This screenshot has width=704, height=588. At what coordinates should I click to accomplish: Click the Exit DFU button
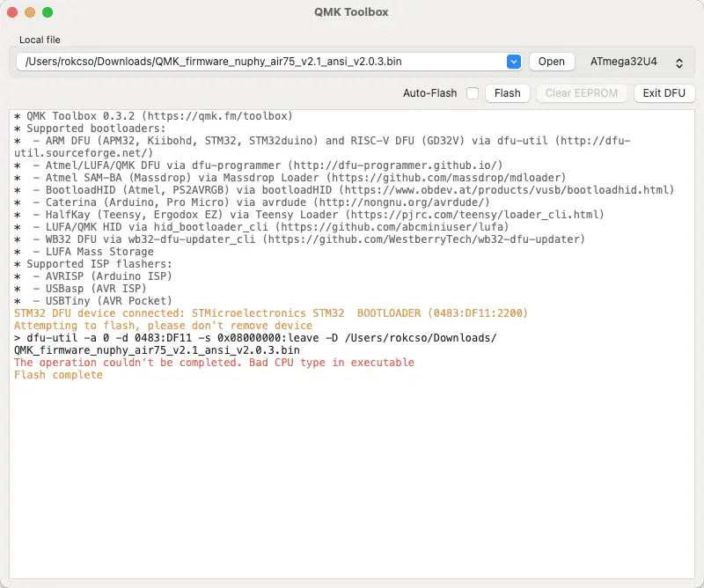[664, 93]
